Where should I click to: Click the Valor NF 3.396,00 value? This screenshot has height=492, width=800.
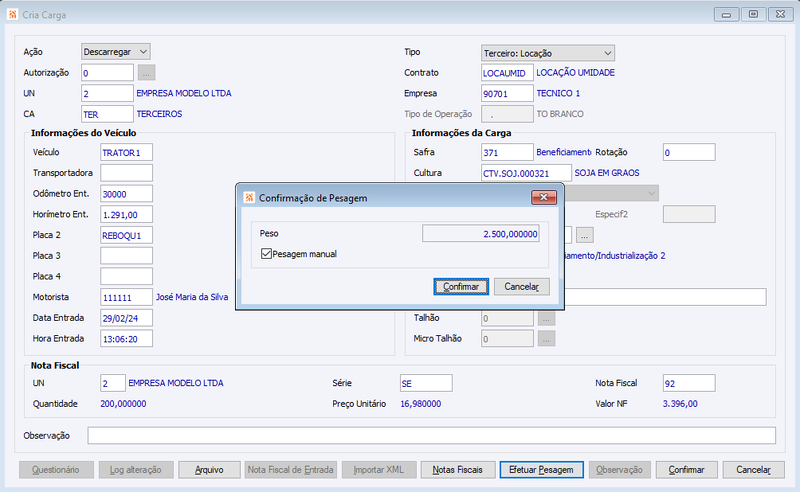[680, 404]
